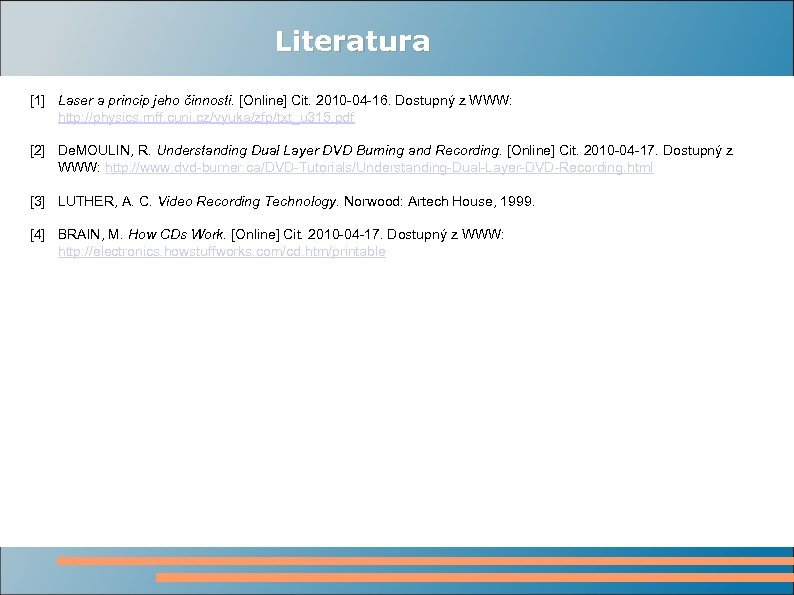Click reference number [1]
This screenshot has width=794, height=595.
(37, 100)
